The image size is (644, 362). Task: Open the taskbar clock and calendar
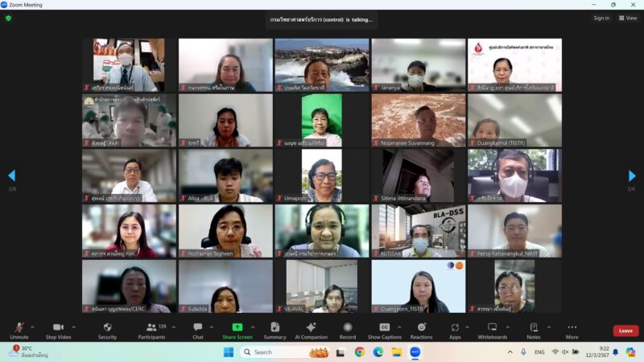coord(597,352)
